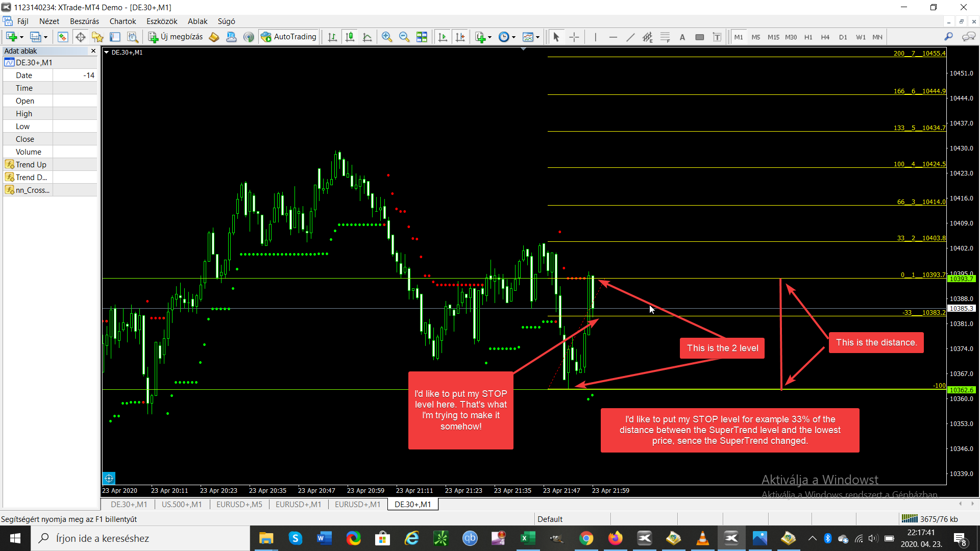This screenshot has width=980, height=551.
Task: Toggle Auto Scroll chart icon
Action: (x=443, y=37)
